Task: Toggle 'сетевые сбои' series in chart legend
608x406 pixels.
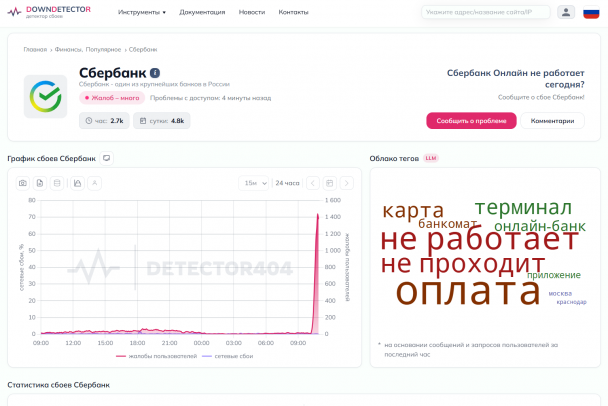Action: [224, 355]
